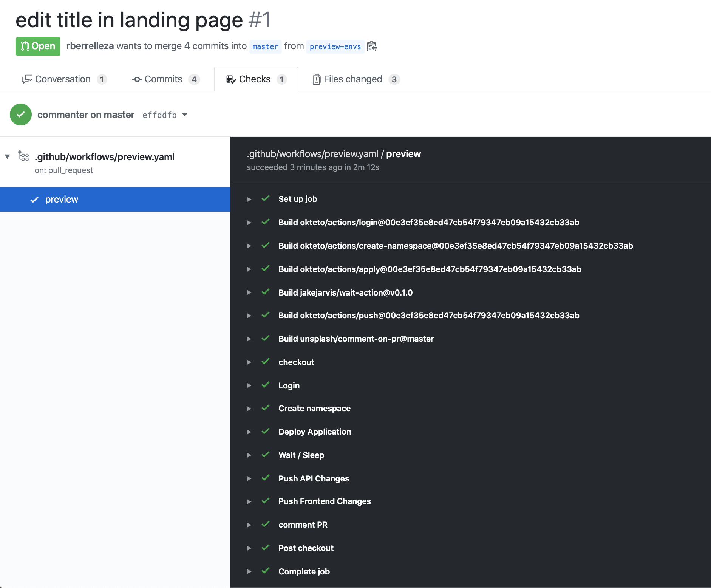Click the rberrelleza username link
Screen dimensions: 711x588
coord(90,46)
